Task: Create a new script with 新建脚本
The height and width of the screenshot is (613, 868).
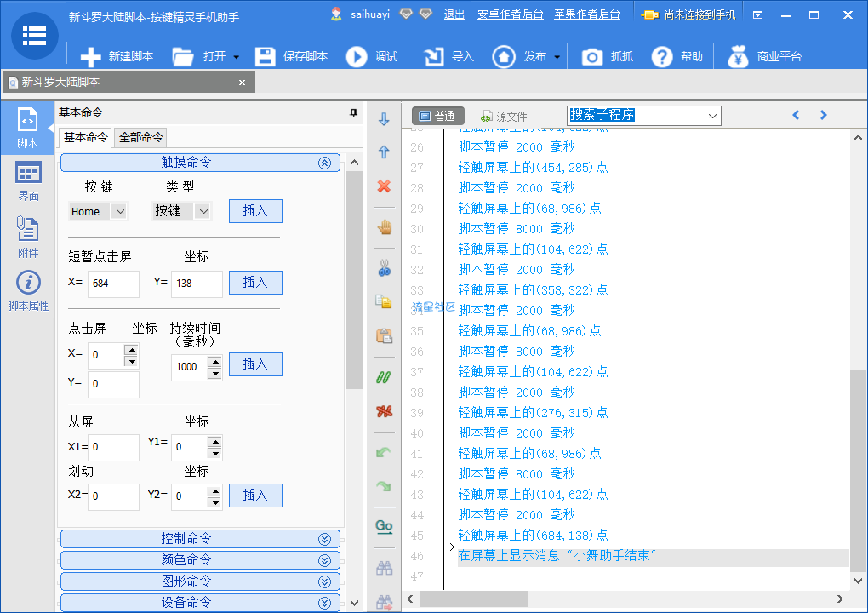Action: tap(117, 56)
